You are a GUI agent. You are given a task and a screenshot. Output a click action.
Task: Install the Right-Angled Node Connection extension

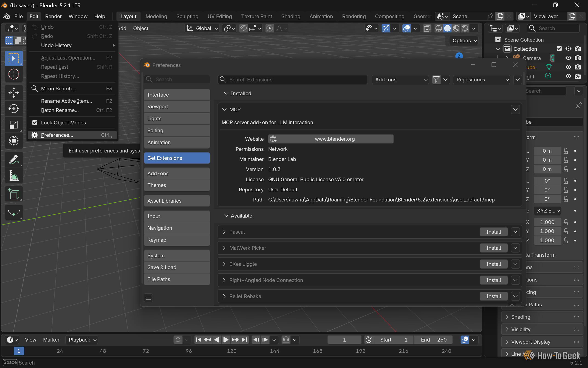pyautogui.click(x=493, y=280)
